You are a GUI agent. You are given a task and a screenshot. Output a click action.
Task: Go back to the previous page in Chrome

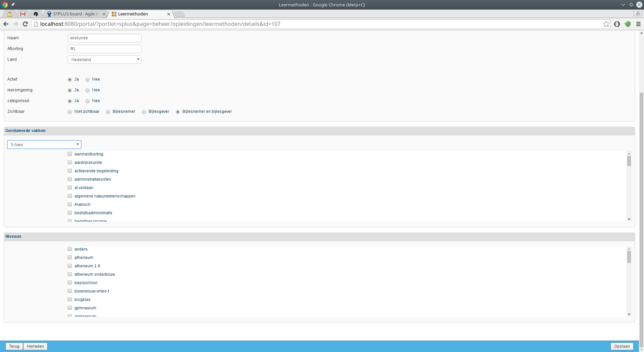[x=6, y=24]
